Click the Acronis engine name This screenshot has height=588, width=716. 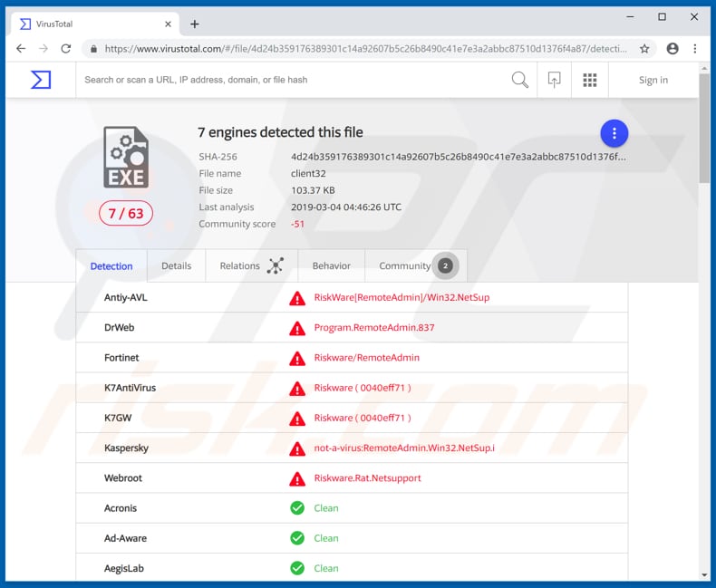pyautogui.click(x=121, y=508)
